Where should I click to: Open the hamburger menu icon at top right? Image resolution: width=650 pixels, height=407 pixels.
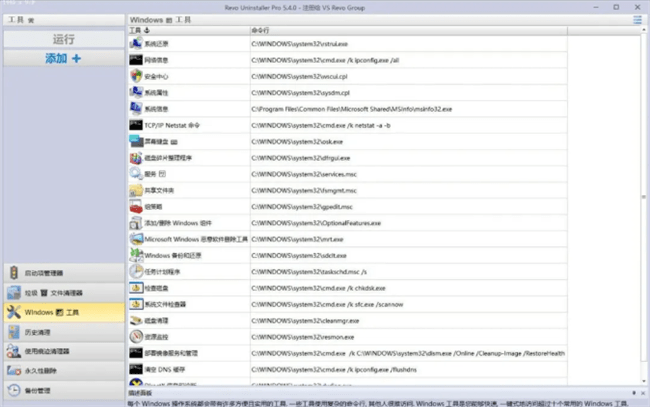637,20
